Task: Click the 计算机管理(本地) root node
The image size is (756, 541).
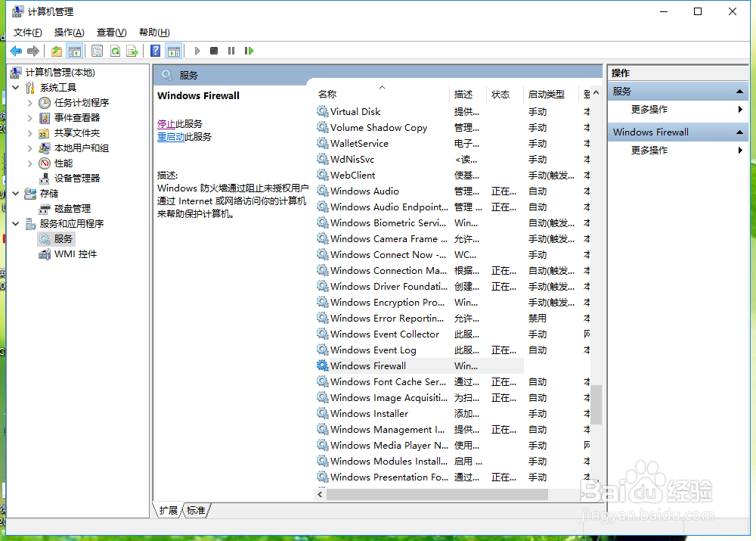Action: tap(60, 73)
